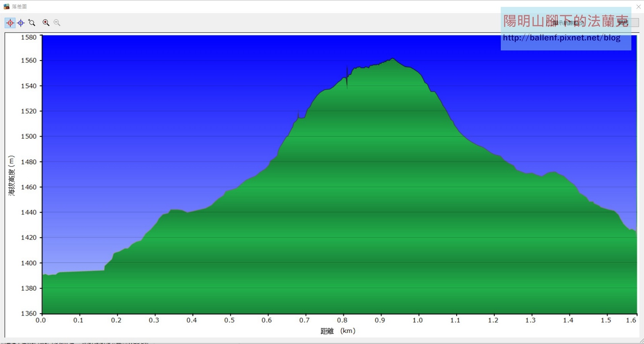This screenshot has width=644, height=344.
Task: Click the 1400 elevation axis label
Action: (x=29, y=263)
